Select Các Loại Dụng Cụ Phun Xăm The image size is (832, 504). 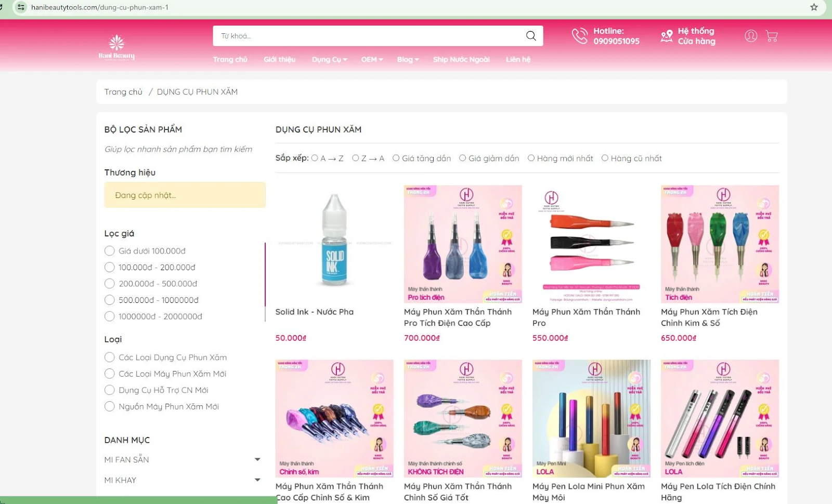(109, 357)
